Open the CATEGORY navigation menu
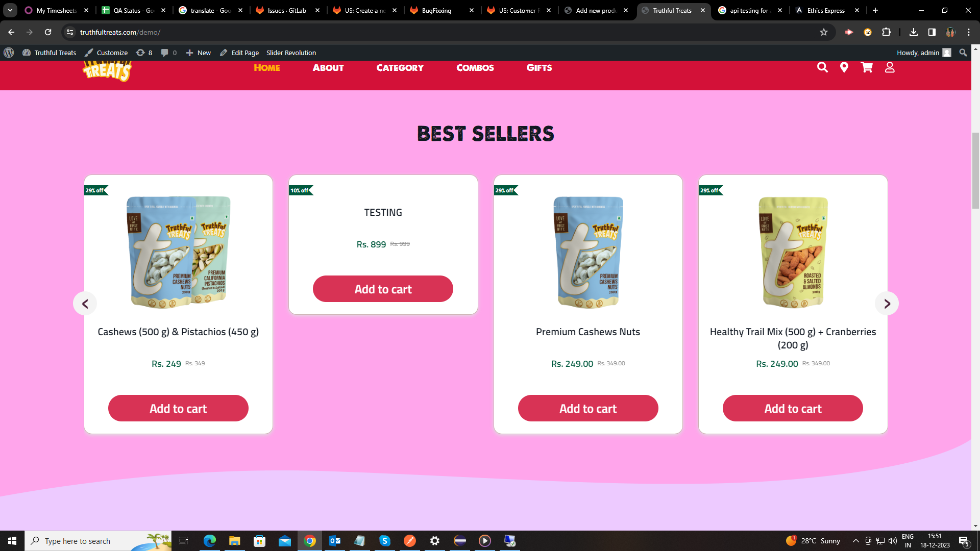This screenshot has height=551, width=980. (x=400, y=68)
